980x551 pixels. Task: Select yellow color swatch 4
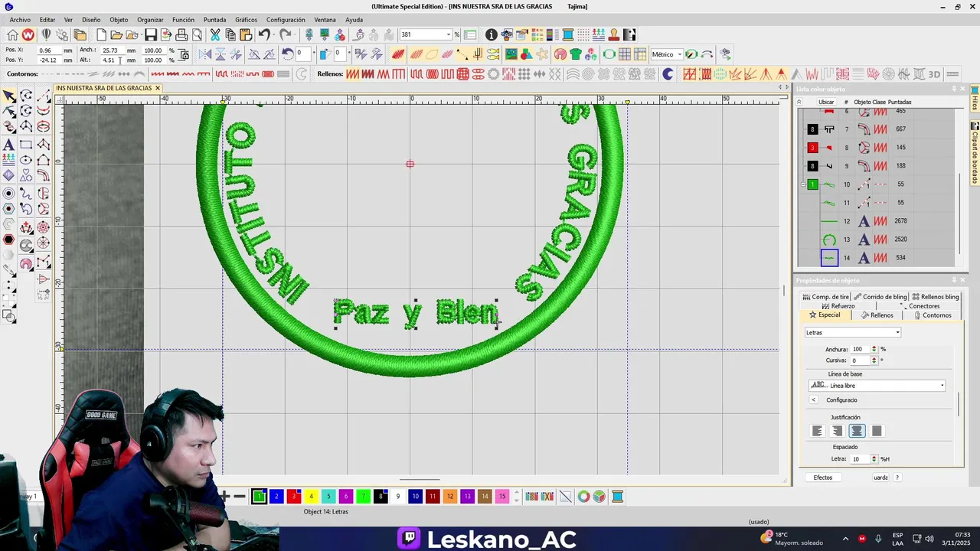coord(311,497)
